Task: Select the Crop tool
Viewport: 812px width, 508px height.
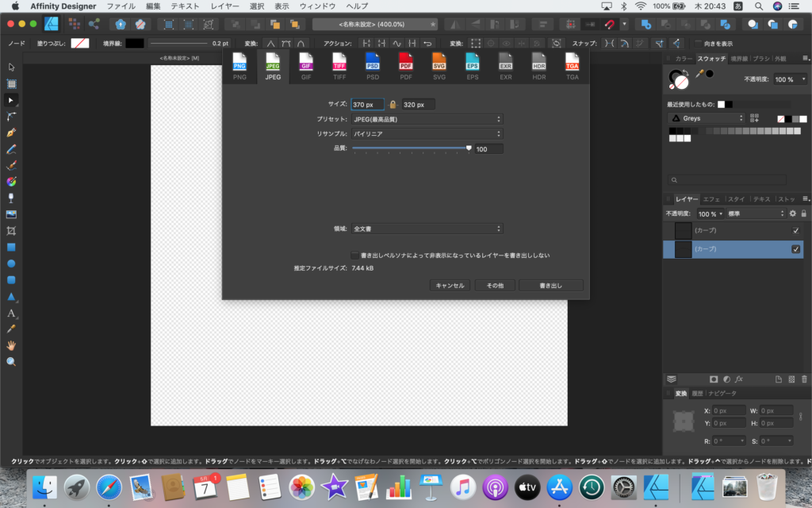Action: click(x=11, y=231)
